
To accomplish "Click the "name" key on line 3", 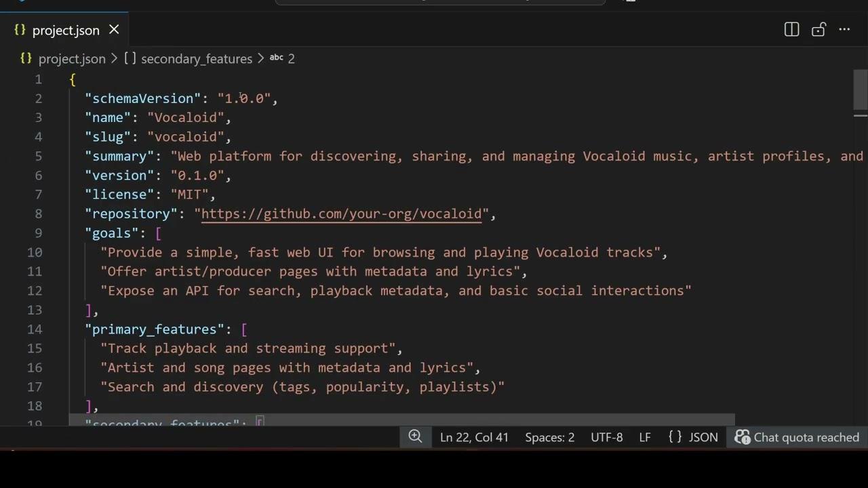I will 108,118.
